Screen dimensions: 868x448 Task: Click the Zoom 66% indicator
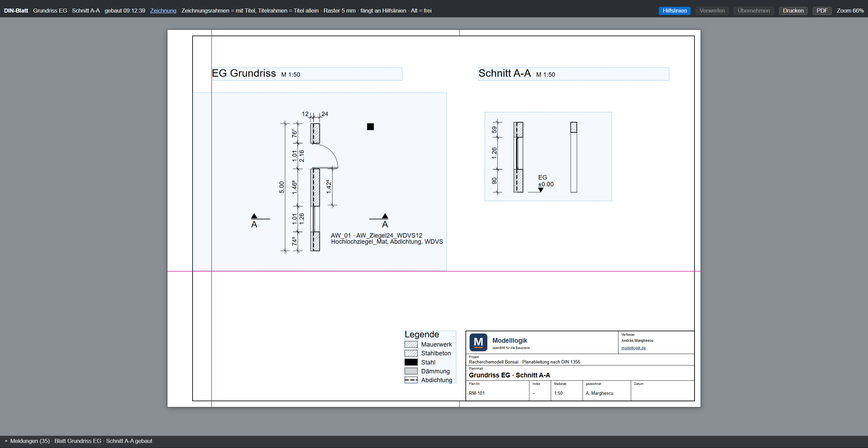click(x=850, y=11)
